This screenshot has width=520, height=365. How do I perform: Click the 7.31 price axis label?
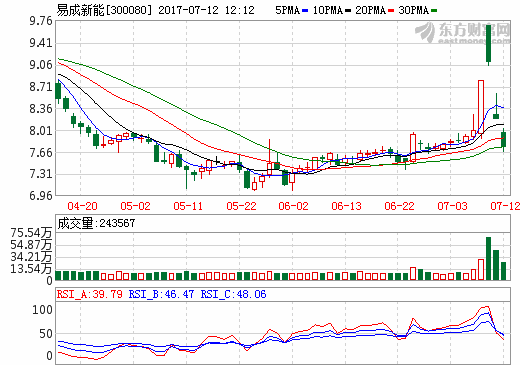(41, 174)
